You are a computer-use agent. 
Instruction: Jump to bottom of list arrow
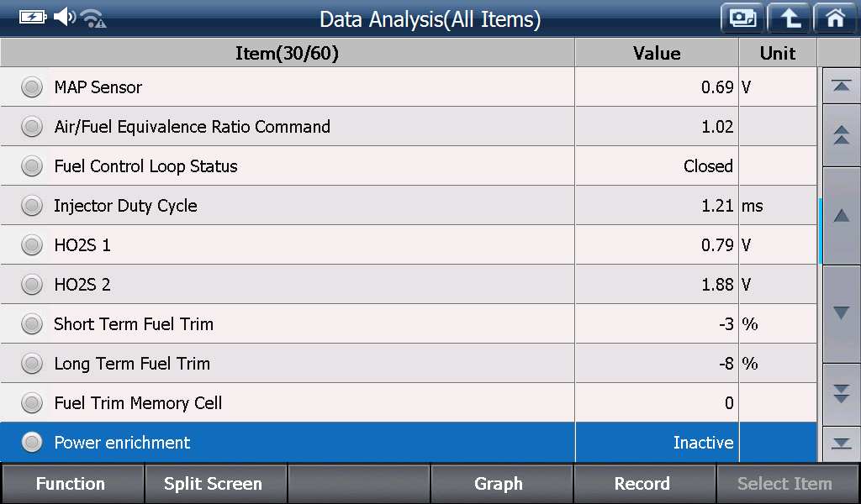coord(841,444)
